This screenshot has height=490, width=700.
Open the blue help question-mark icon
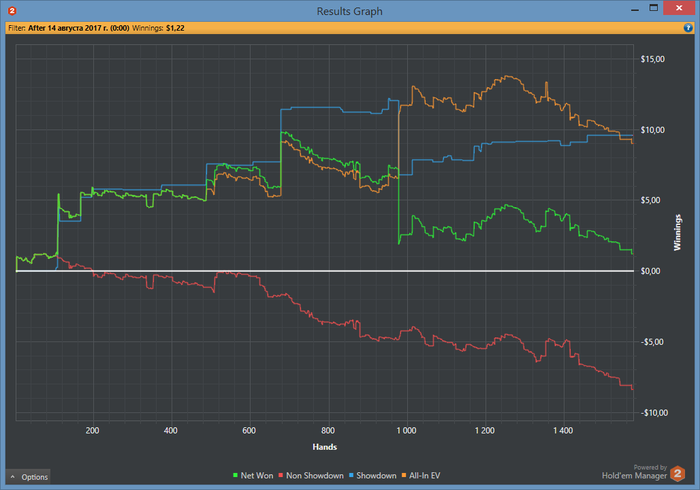688,28
